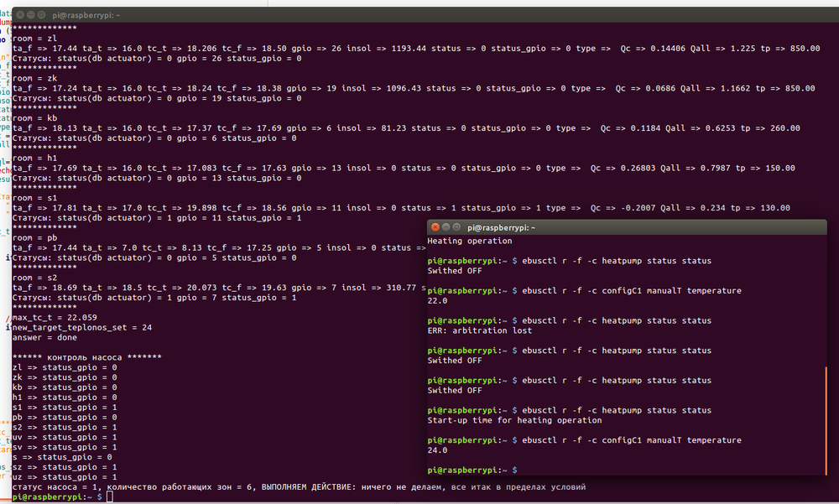This screenshot has height=504, width=839.
Task: Place cursor at the background terminal prompt
Action: 110,497
